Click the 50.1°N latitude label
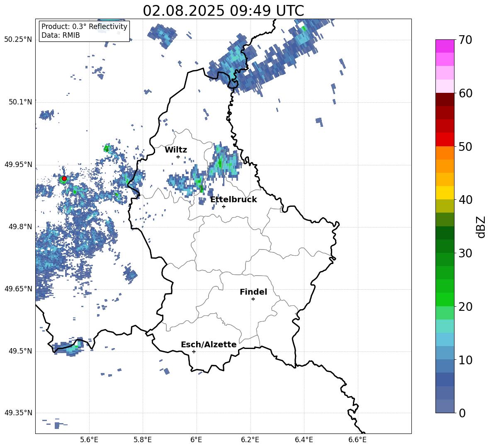This screenshot has height=448, width=491. (20, 102)
